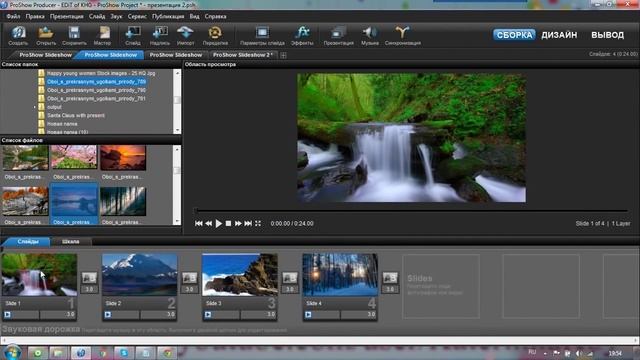
Task: Click the transition icon after Slide 2
Action: (x=189, y=278)
